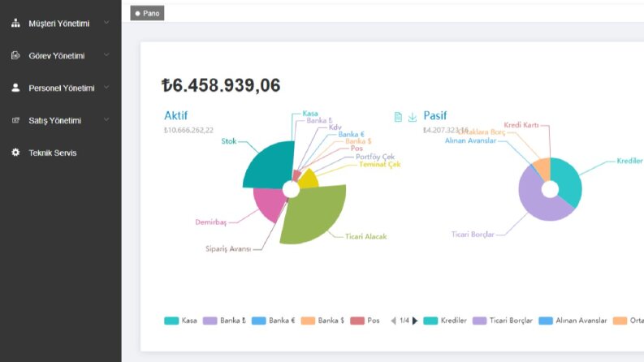Click the Demirbaş pink pie slice
644x362 pixels.
tap(268, 203)
